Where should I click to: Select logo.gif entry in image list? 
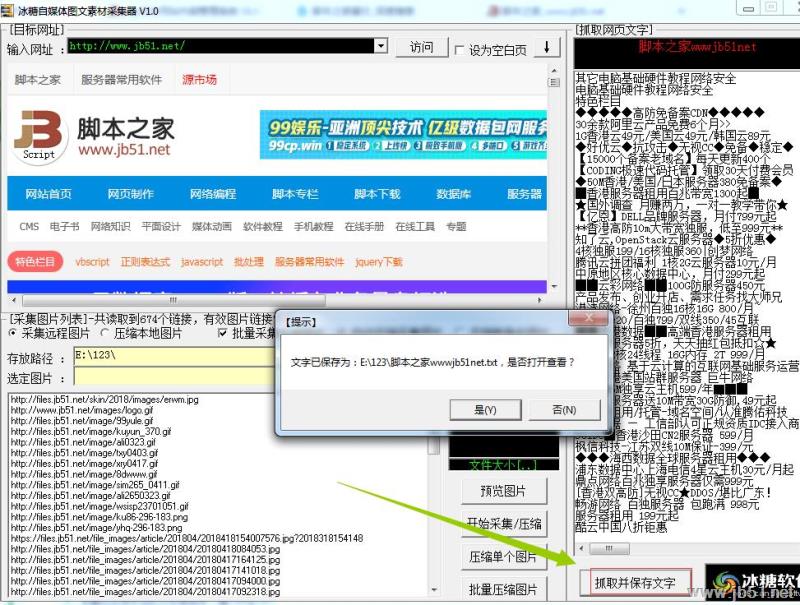pyautogui.click(x=82, y=410)
